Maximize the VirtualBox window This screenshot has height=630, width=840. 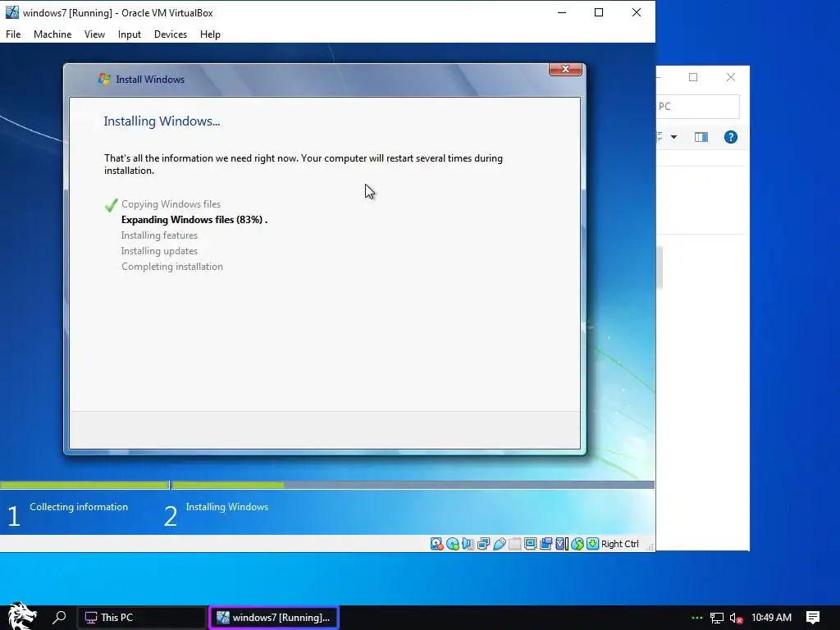(599, 12)
